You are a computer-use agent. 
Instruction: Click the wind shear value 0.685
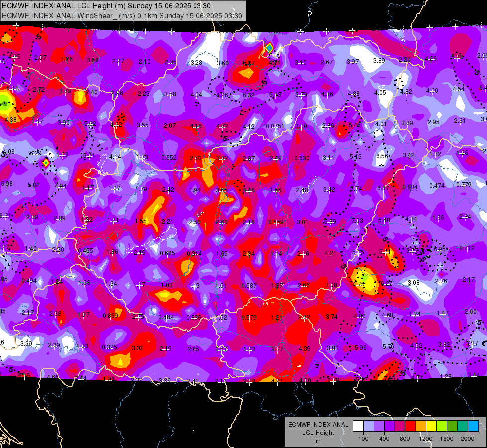click(168, 253)
